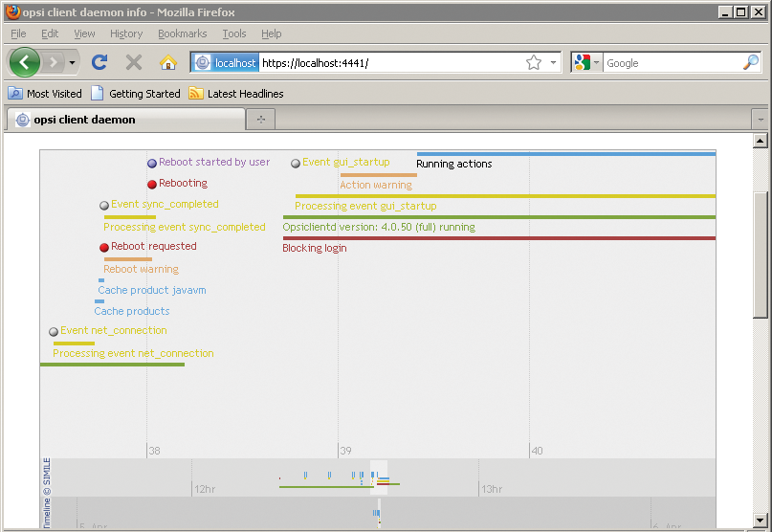772x532 pixels.
Task: Click the localhost site identity icon
Action: pos(226,62)
